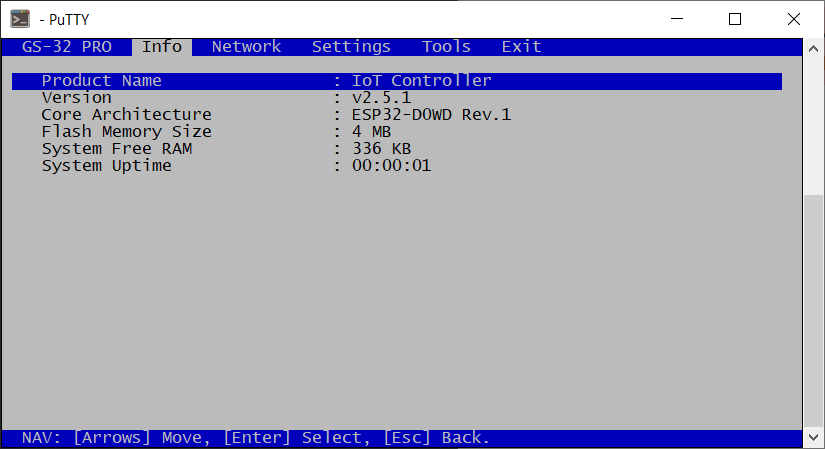The width and height of the screenshot is (825, 449).
Task: Click the ESP32-D0WD Rev.1 value
Action: pos(431,115)
